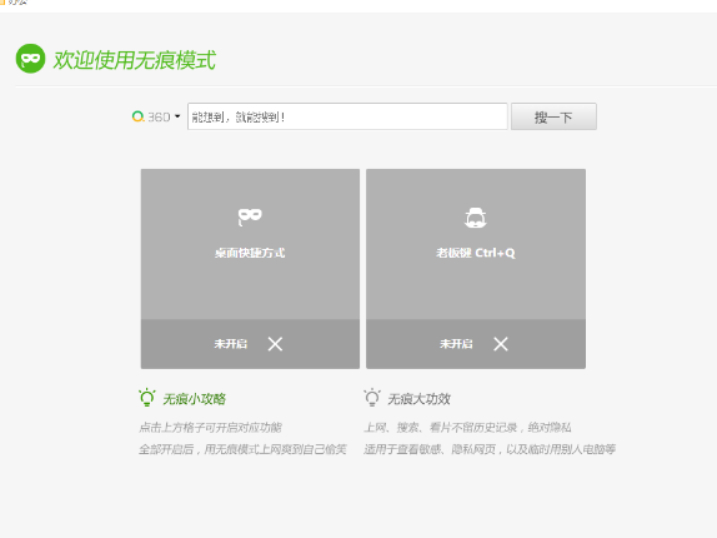Focus the search input field
The image size is (717, 538).
click(x=347, y=117)
